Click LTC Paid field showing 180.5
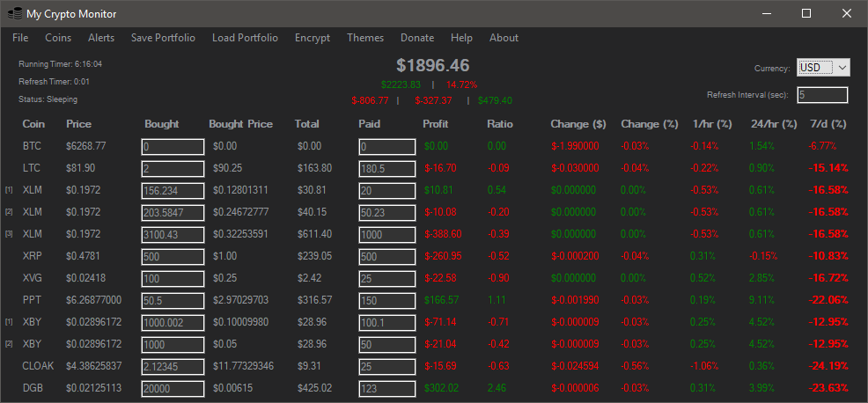 coord(387,169)
